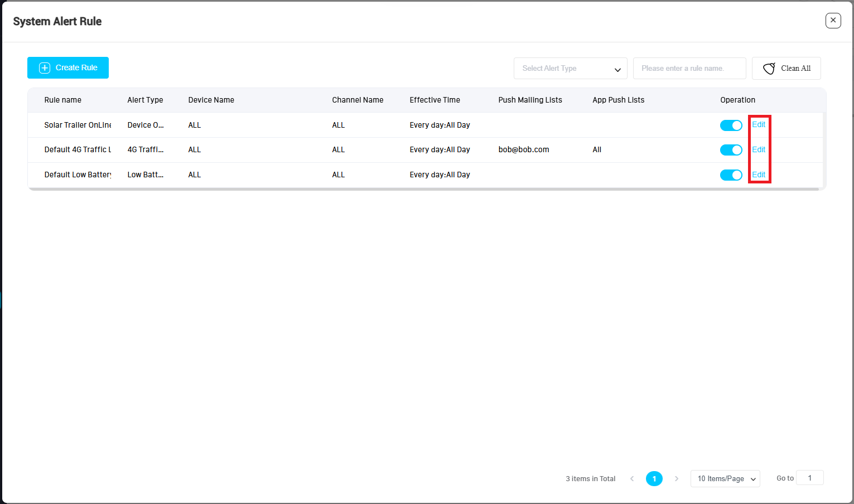Edit the Default Low Battery rule
The height and width of the screenshot is (504, 854).
(759, 175)
